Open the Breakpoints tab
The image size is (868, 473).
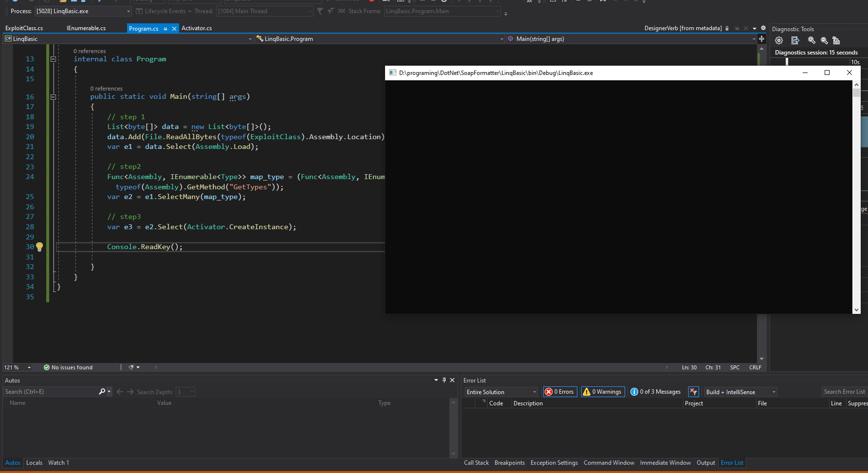click(510, 463)
